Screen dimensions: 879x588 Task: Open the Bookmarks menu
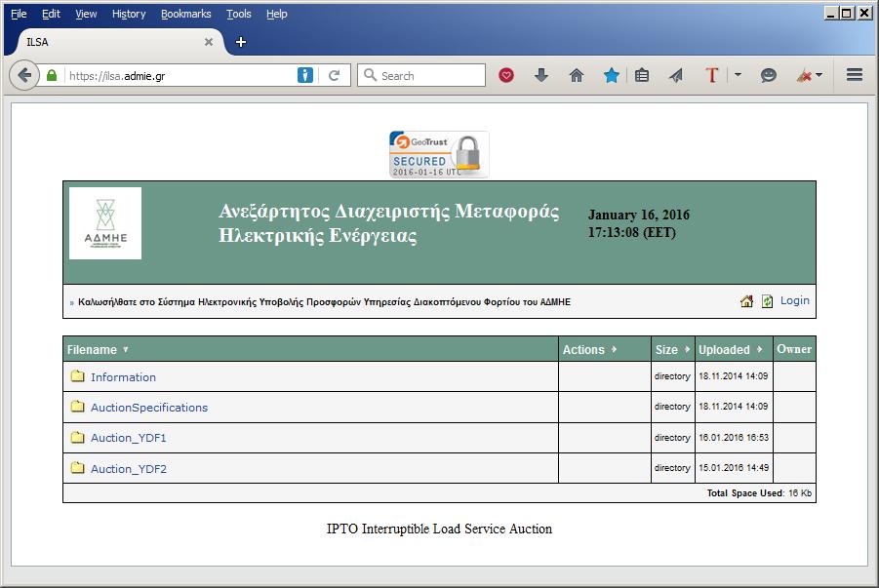tap(185, 14)
